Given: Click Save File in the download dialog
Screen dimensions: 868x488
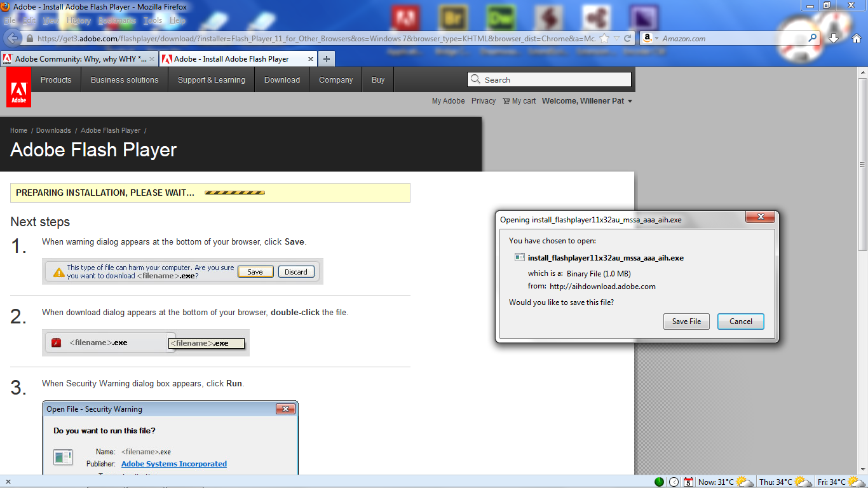Looking at the screenshot, I should tap(686, 322).
